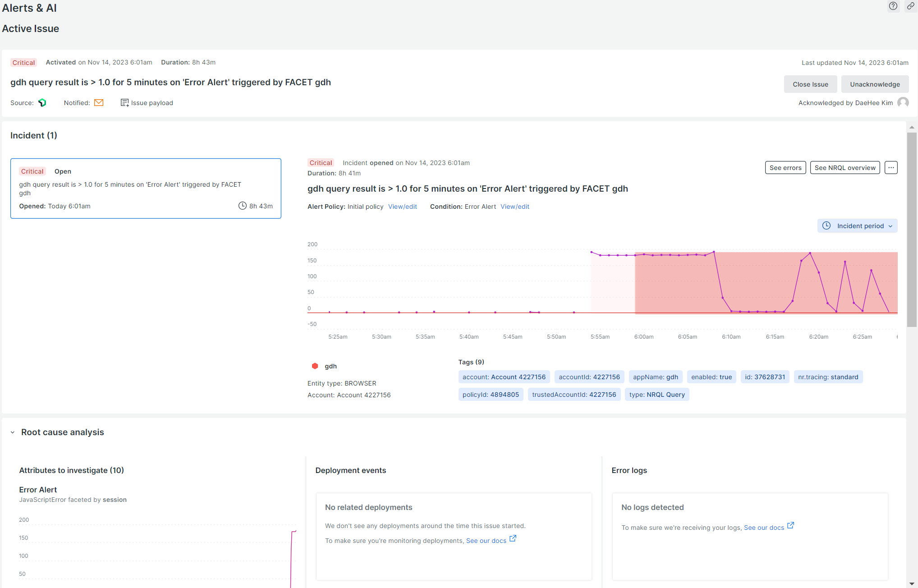Click the green New Relic source icon
This screenshot has height=588, width=918.
(42, 103)
